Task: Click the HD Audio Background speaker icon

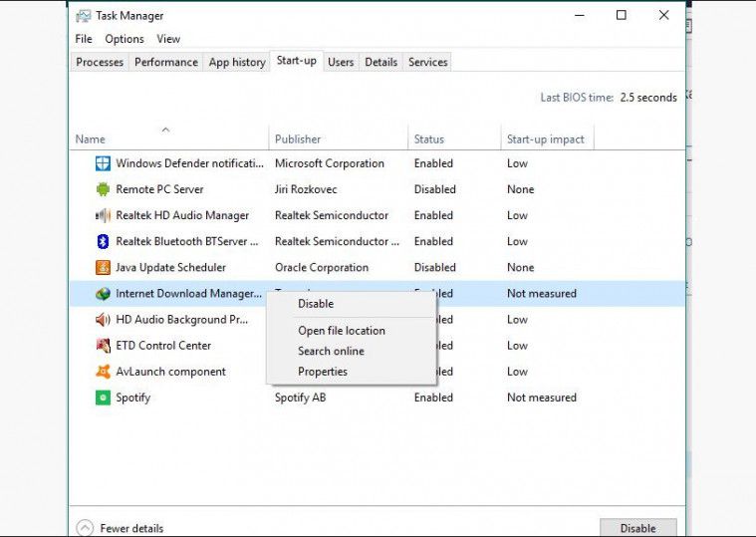Action: [x=103, y=320]
